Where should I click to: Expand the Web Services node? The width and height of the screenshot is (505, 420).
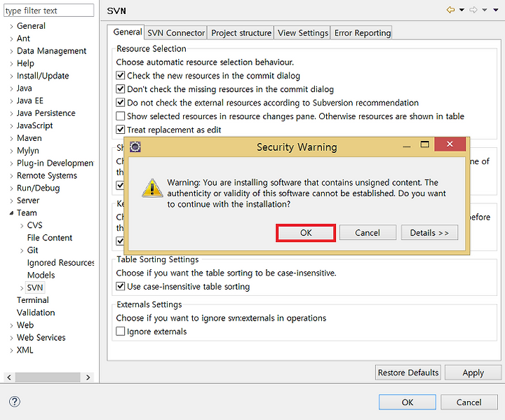click(x=11, y=338)
